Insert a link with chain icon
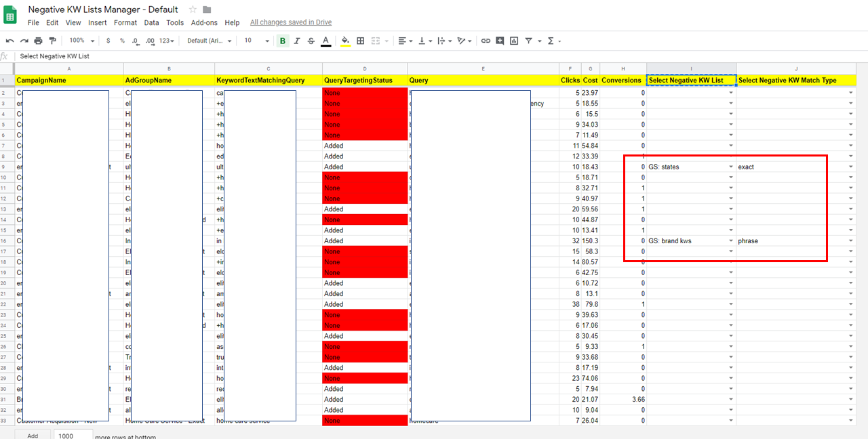 [x=486, y=41]
